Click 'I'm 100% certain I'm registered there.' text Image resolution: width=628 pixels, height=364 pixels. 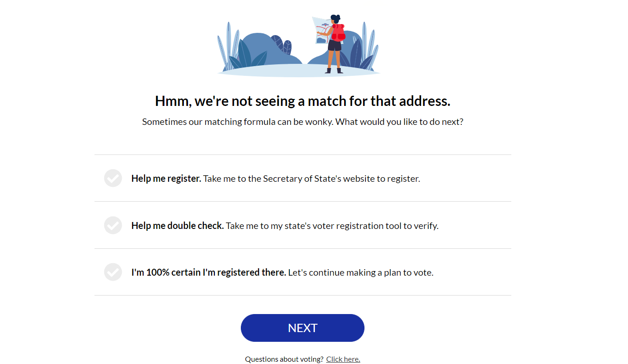[x=209, y=272]
